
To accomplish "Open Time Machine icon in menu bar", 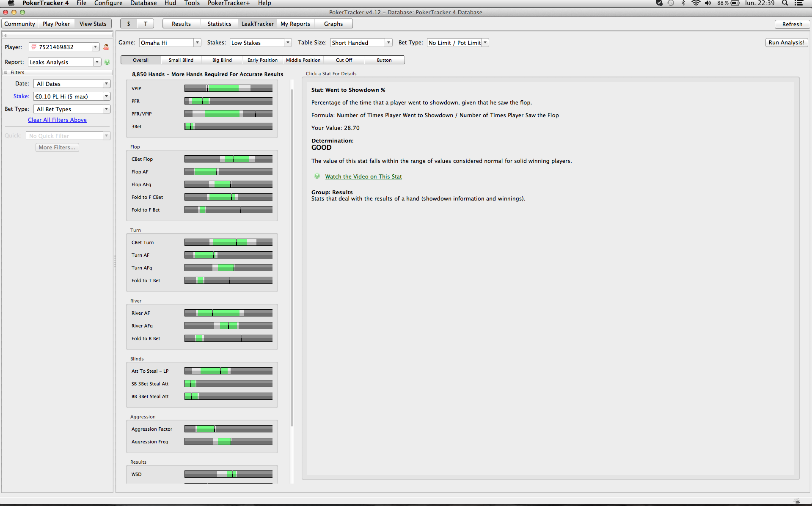I will [x=671, y=3].
